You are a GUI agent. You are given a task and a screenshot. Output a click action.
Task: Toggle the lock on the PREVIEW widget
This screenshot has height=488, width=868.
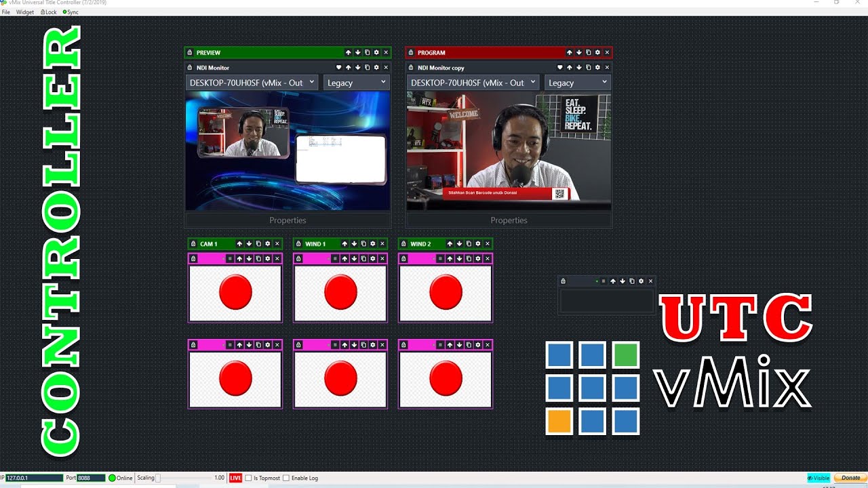[189, 52]
